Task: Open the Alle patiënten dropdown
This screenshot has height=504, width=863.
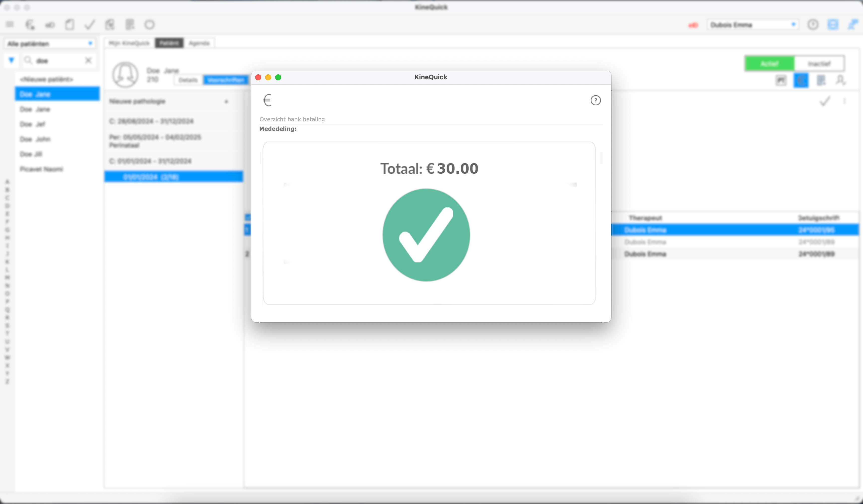Action: click(x=50, y=44)
